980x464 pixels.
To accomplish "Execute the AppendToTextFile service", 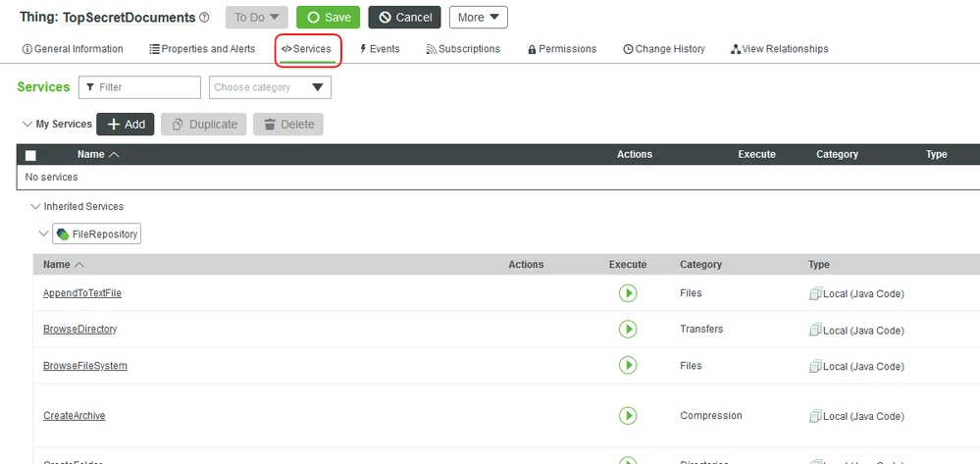I will point(628,292).
